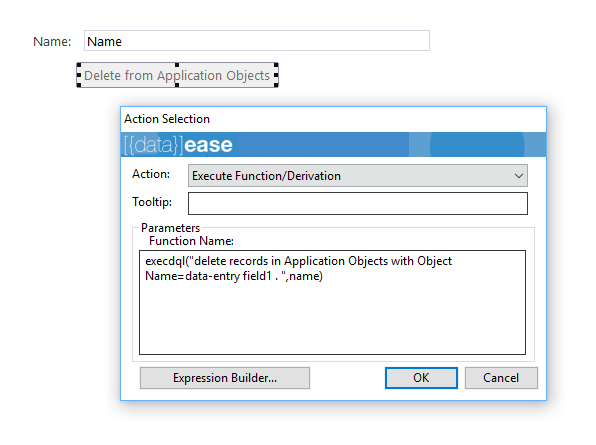This screenshot has width=596, height=445.
Task: Click the left-middle handle of the selected button
Action: 79,75
